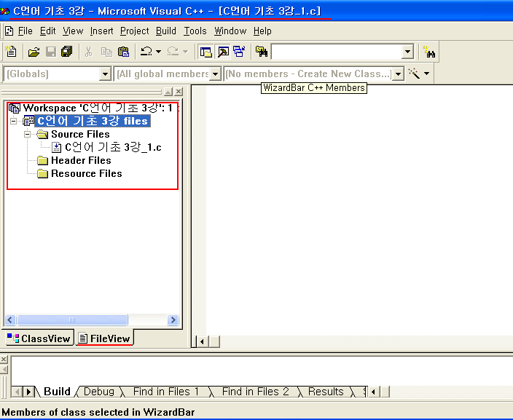
Task: Close the workspace panel with X button
Action: coord(179,92)
